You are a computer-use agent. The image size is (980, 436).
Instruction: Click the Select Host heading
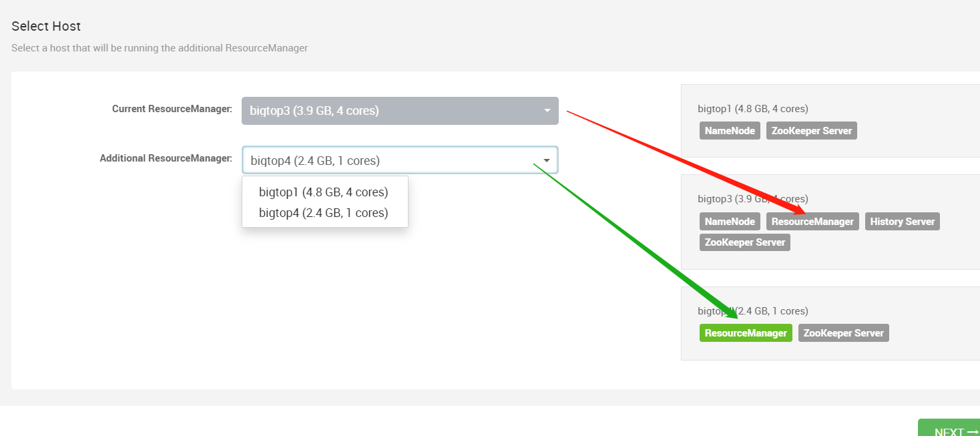pos(46,27)
